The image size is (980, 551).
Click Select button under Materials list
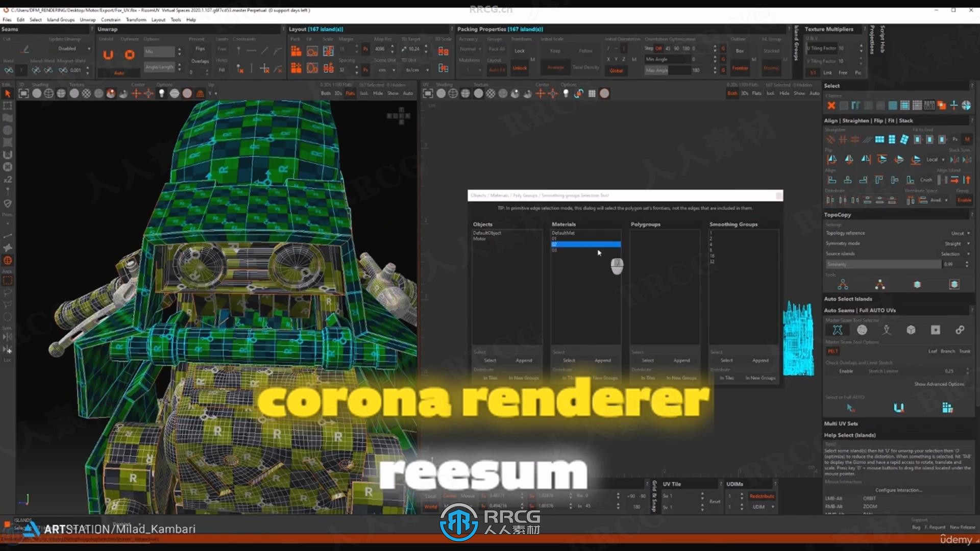(569, 360)
